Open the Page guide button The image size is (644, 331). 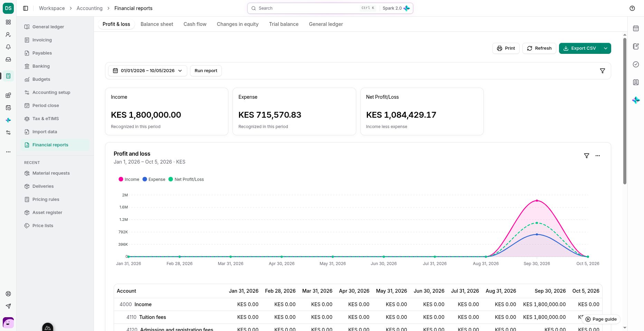pyautogui.click(x=601, y=319)
